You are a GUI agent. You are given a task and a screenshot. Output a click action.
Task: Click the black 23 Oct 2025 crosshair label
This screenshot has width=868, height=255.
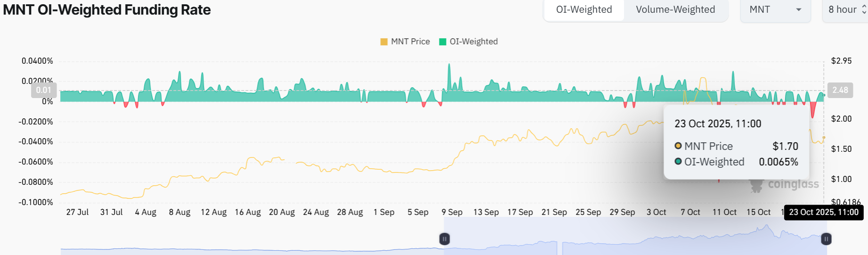(x=824, y=212)
